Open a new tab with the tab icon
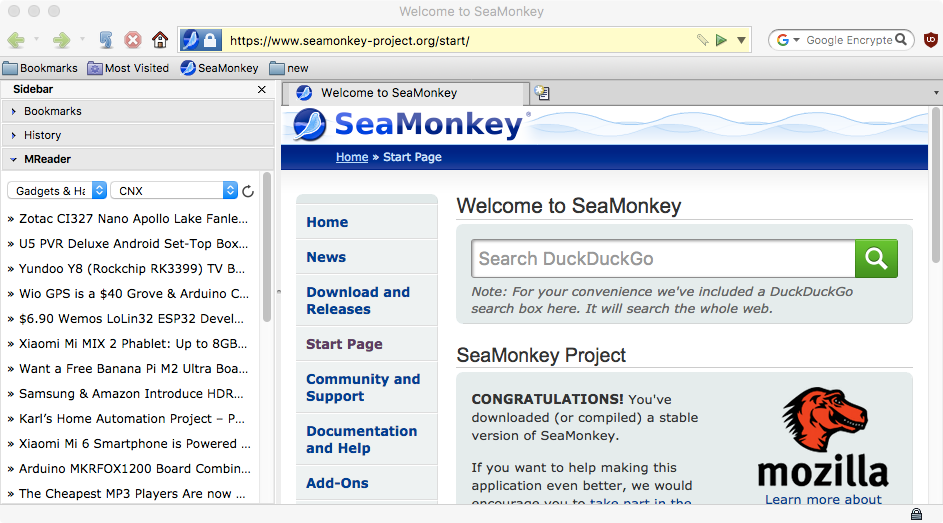This screenshot has height=523, width=943. coord(542,93)
